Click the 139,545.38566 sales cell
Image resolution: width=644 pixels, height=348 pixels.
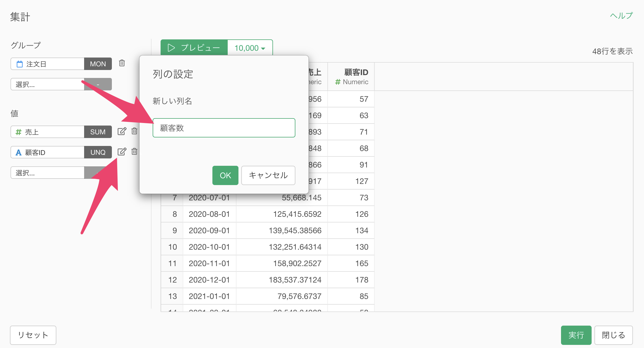pos(282,230)
